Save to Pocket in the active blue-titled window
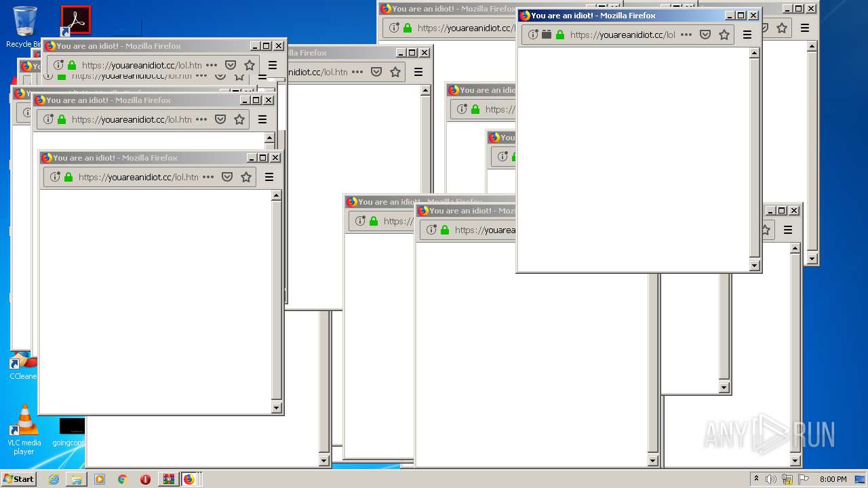The width and height of the screenshot is (868, 488). (705, 35)
